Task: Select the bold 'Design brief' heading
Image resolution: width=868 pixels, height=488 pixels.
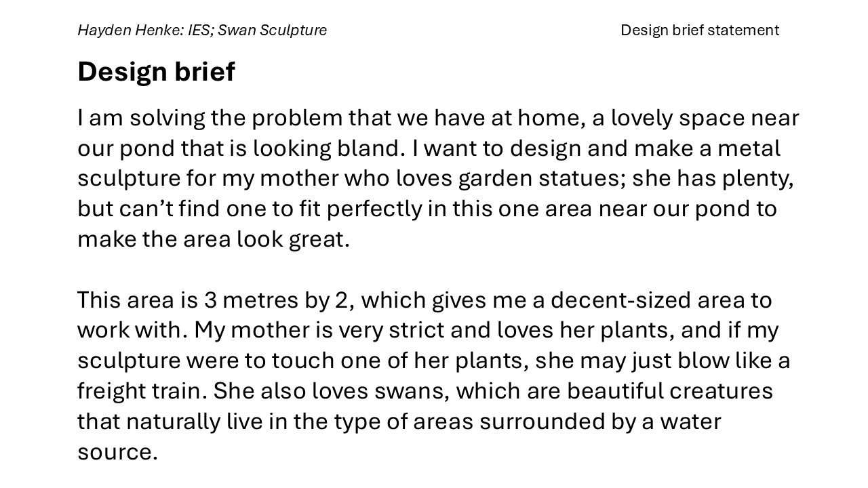Action: click(x=156, y=71)
